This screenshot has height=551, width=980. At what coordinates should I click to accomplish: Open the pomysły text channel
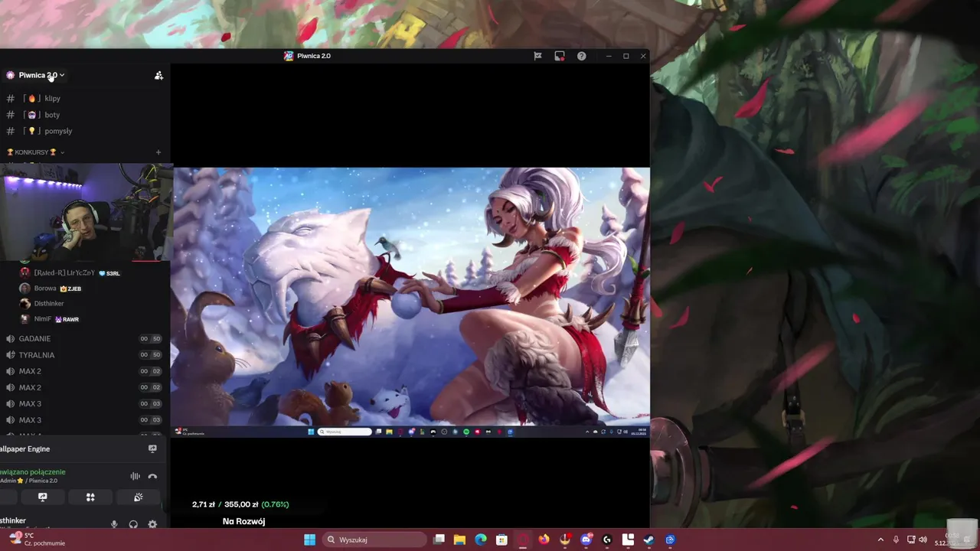[x=84, y=131]
